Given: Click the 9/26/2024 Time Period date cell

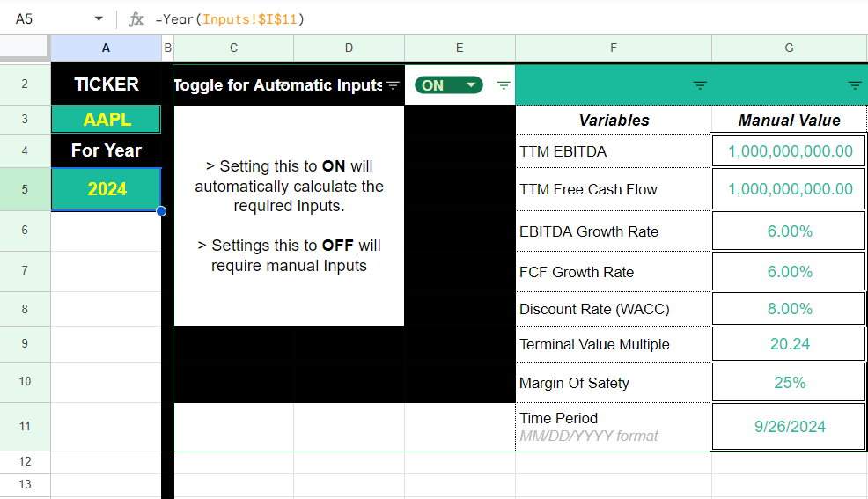Looking at the screenshot, I should [789, 427].
